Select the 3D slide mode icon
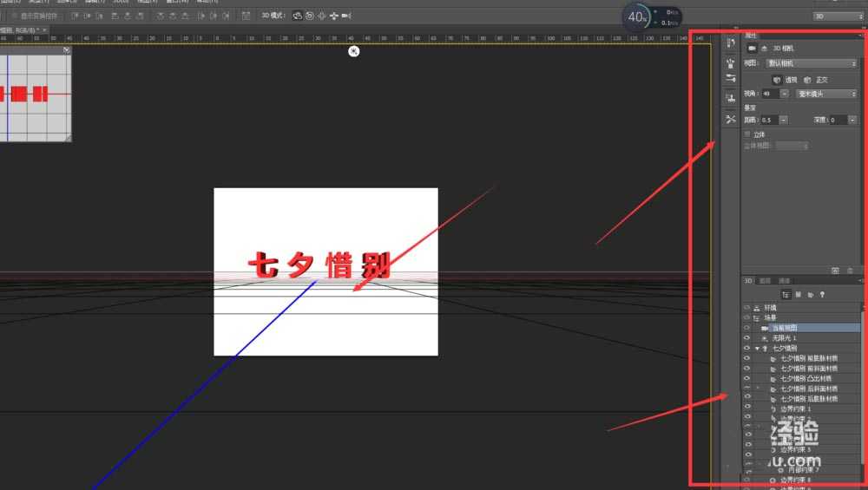This screenshot has width=868, height=490. click(334, 16)
